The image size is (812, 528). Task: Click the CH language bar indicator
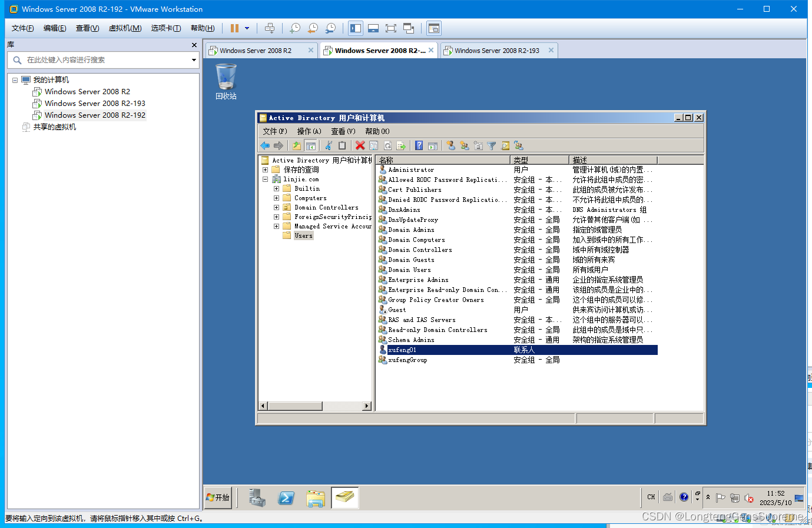[651, 497]
